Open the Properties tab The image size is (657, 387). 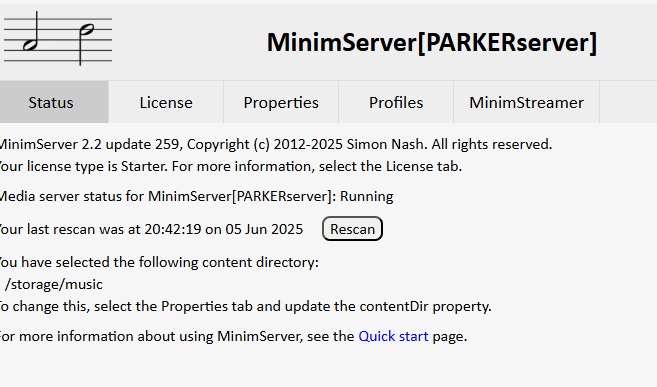[281, 102]
